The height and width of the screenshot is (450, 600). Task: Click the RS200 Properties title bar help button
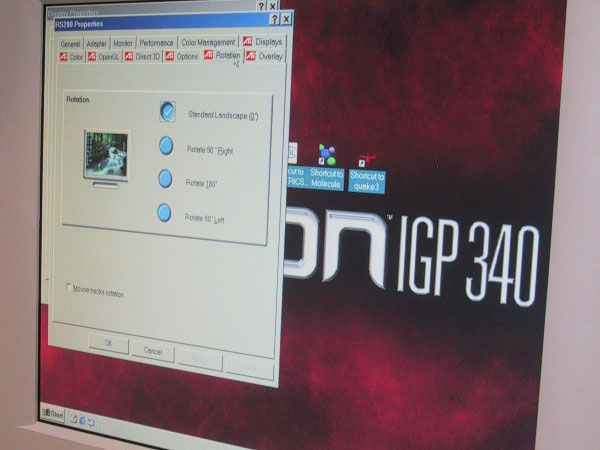point(274,19)
